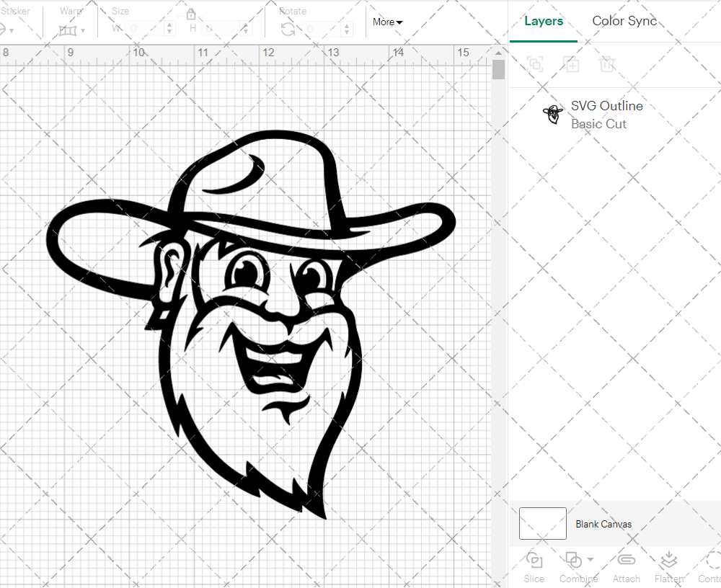Click the Attach paperclip icon
The height and width of the screenshot is (588, 721).
(626, 561)
